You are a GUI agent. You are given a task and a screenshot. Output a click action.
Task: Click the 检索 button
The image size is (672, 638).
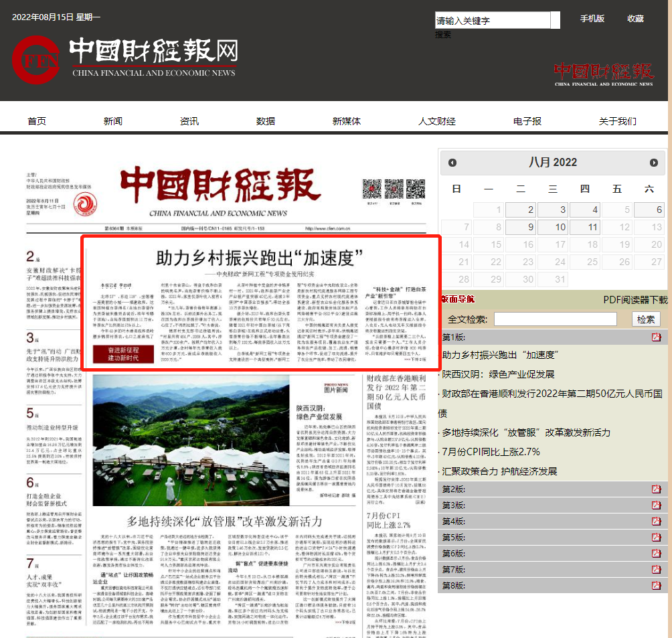coord(646,319)
